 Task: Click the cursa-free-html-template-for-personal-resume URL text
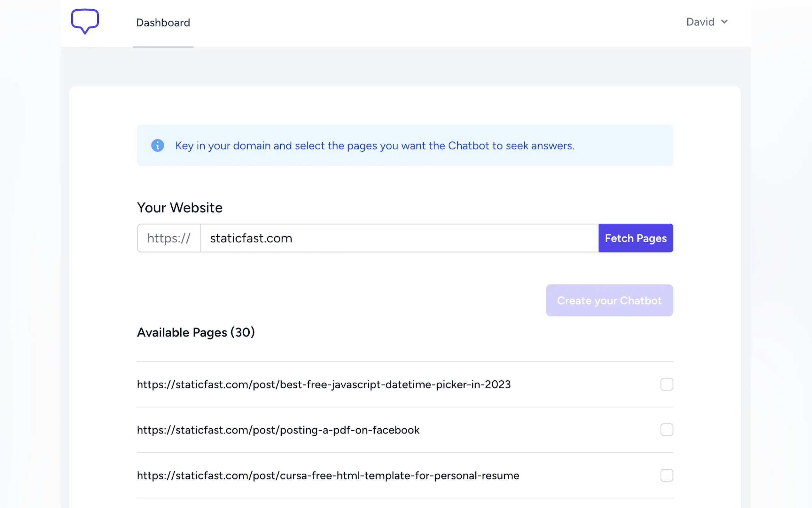tap(328, 476)
